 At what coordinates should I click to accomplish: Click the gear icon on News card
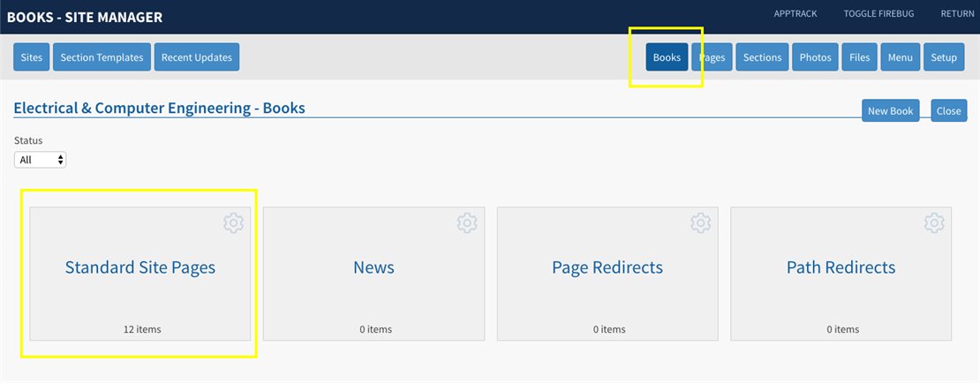coord(467,223)
